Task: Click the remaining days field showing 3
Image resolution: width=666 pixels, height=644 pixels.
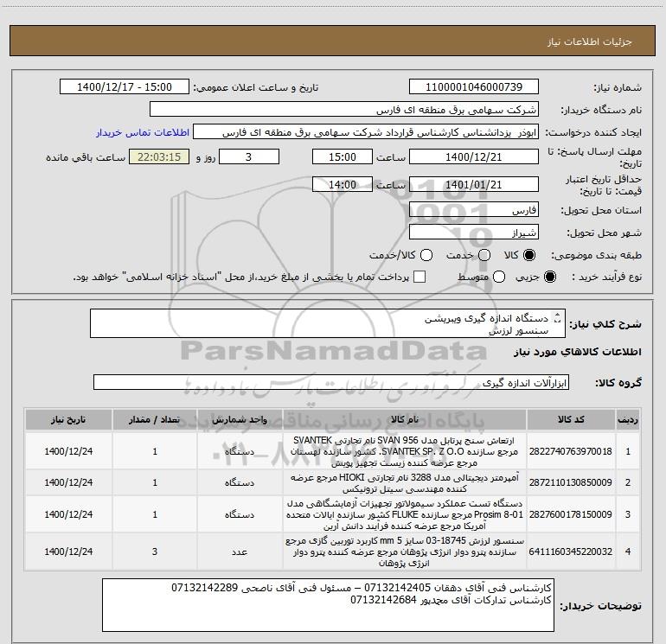Action: pos(249,156)
